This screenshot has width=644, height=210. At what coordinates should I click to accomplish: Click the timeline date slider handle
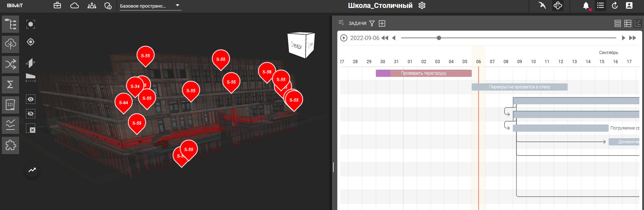click(439, 38)
